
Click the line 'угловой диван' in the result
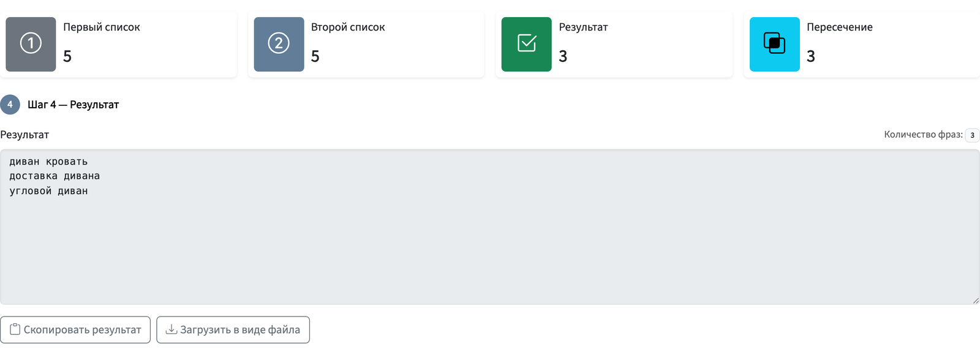pyautogui.click(x=48, y=191)
